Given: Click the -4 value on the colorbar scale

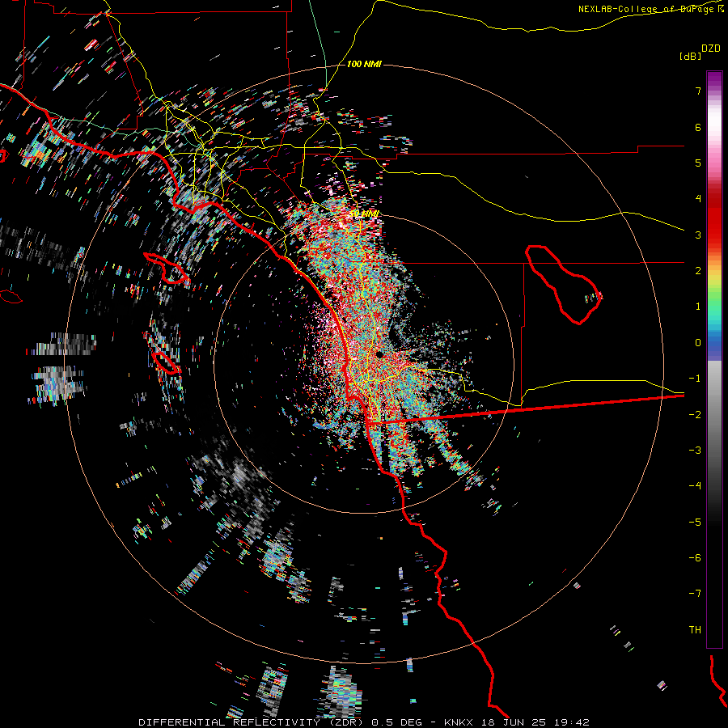Looking at the screenshot, I should point(695,486).
